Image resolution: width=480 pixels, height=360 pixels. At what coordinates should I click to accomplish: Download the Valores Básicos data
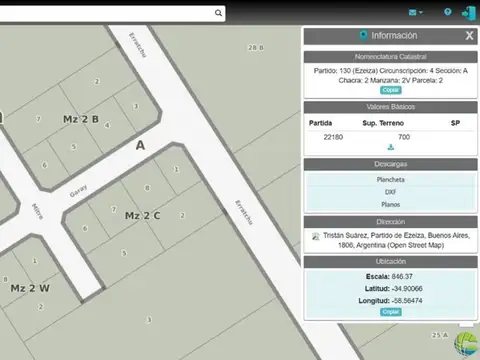coord(391,147)
